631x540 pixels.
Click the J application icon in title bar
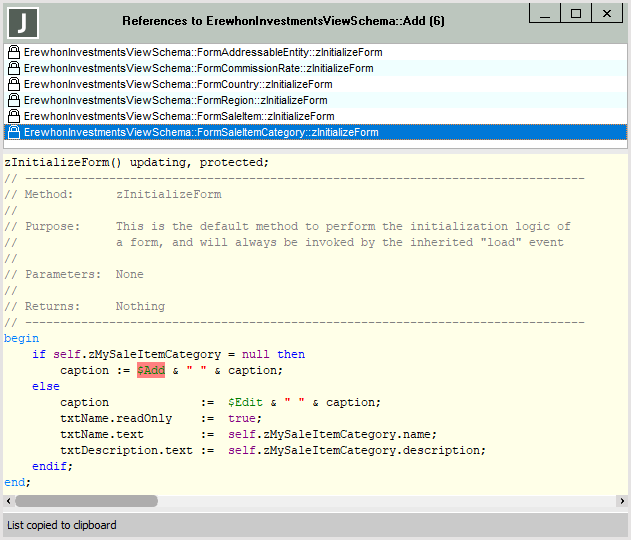pos(22,21)
